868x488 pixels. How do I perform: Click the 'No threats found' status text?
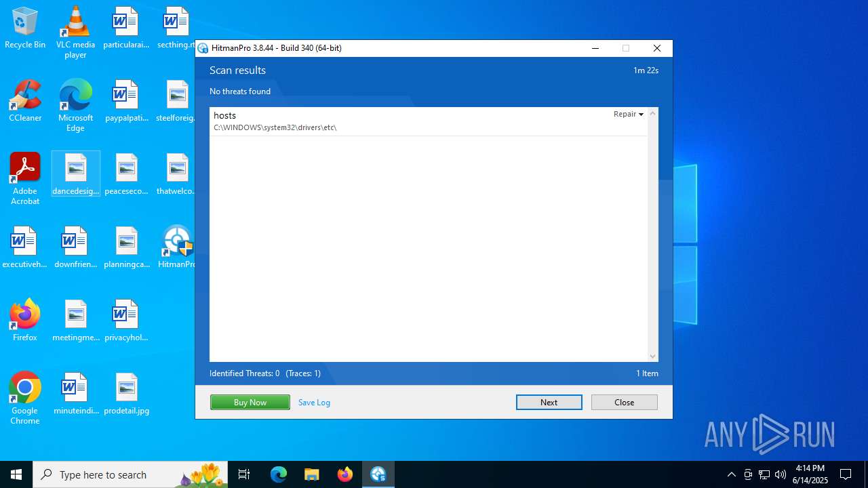pyautogui.click(x=240, y=91)
